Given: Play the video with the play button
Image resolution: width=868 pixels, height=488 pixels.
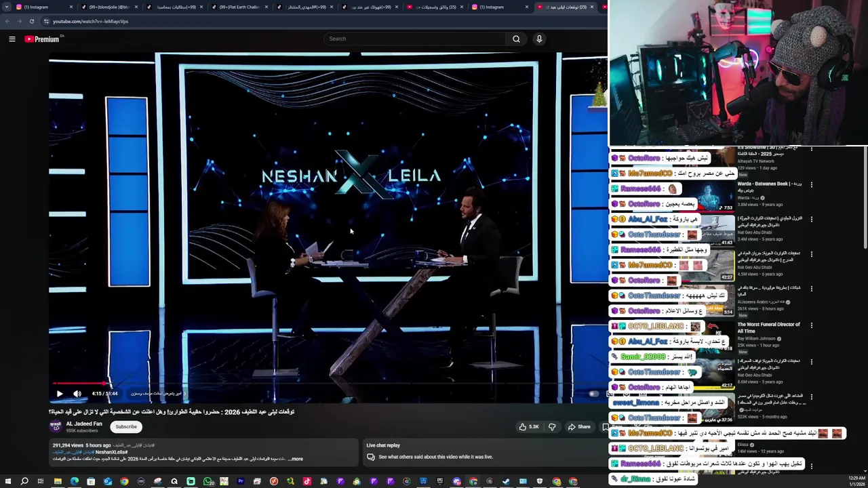Looking at the screenshot, I should (60, 393).
